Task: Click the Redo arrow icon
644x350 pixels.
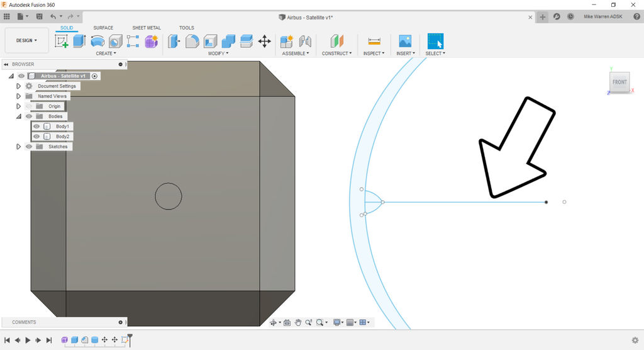Action: tap(70, 16)
